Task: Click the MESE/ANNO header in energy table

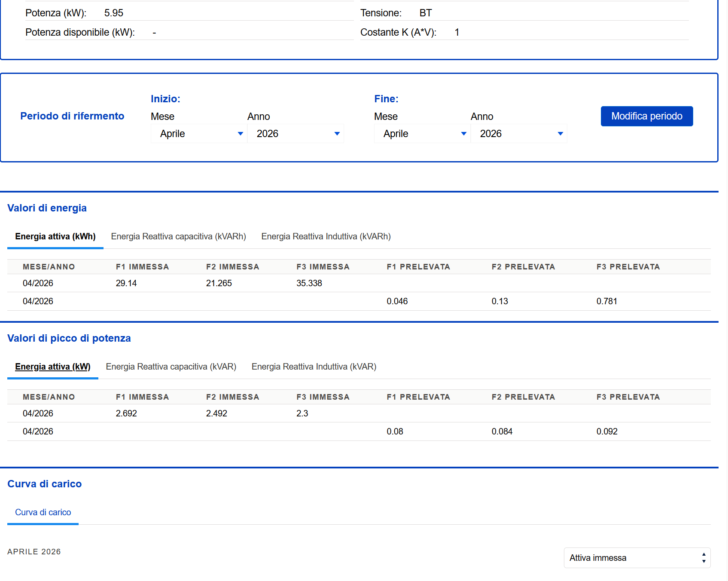Action: (x=49, y=267)
